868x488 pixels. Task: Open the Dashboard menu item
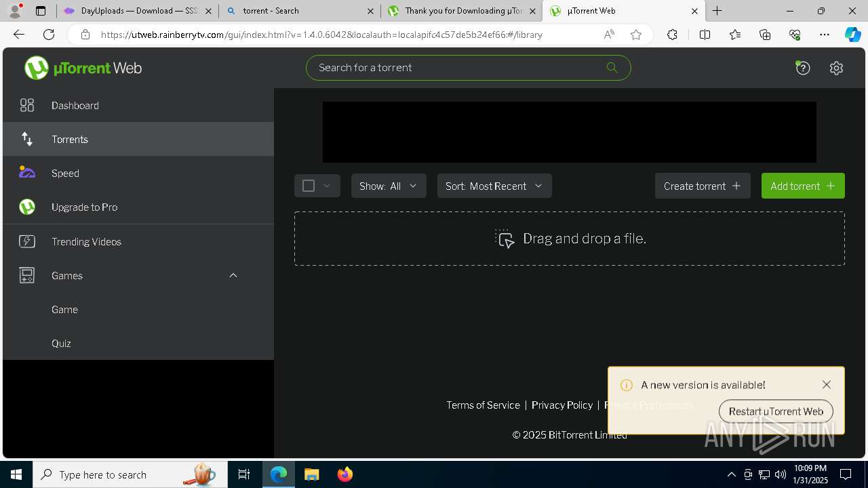point(138,105)
